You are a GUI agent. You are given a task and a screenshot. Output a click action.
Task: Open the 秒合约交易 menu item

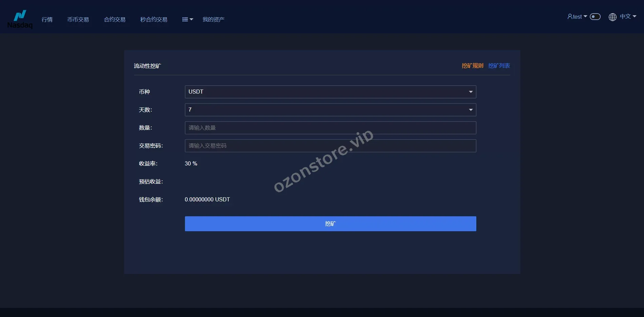154,20
